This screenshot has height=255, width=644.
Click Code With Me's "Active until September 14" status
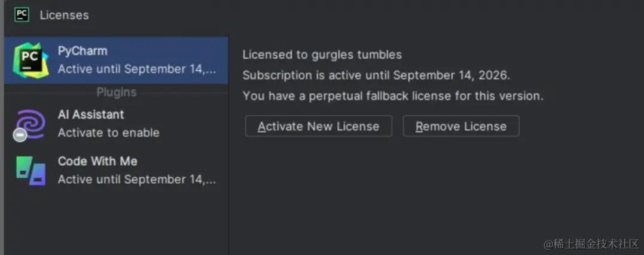tap(137, 180)
